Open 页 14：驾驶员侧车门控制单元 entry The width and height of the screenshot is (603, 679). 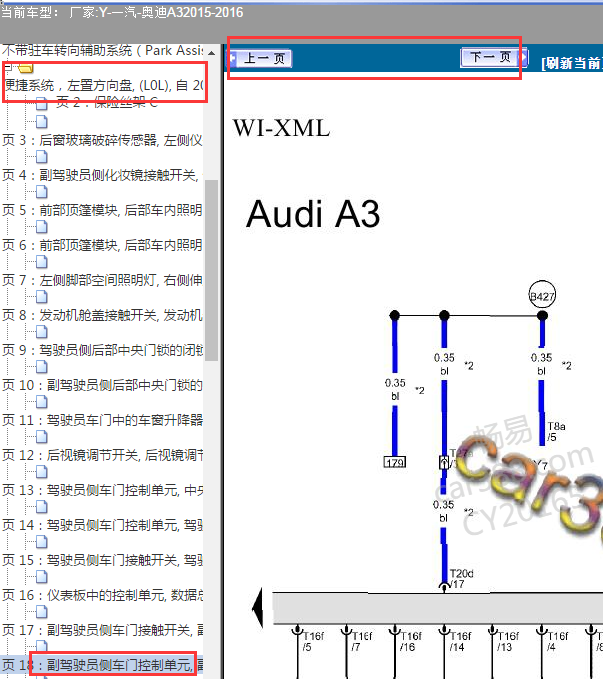[x=102, y=525]
